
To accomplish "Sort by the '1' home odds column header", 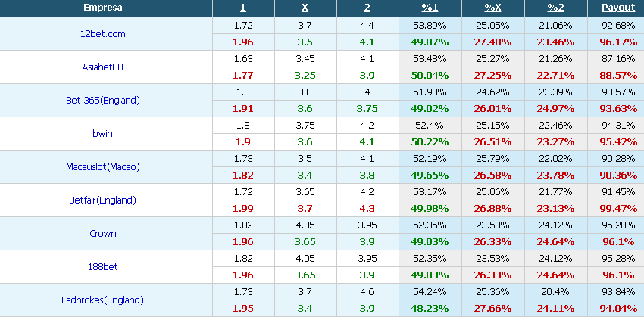I will coord(242,8).
